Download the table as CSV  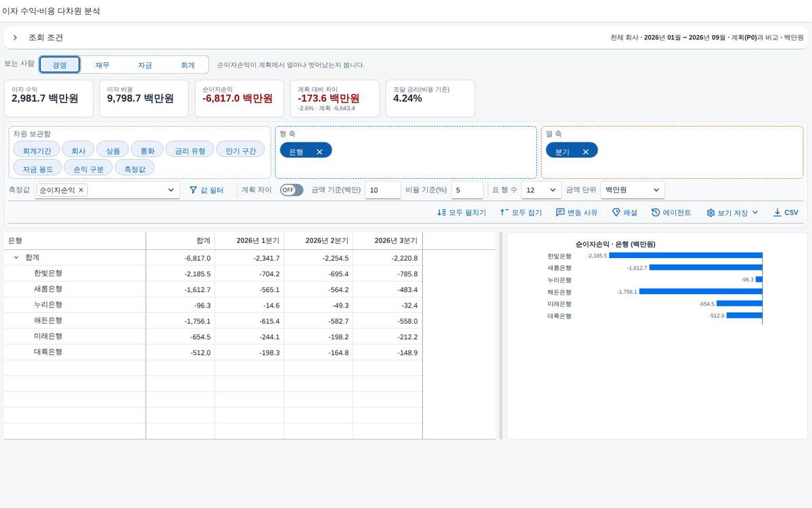786,213
